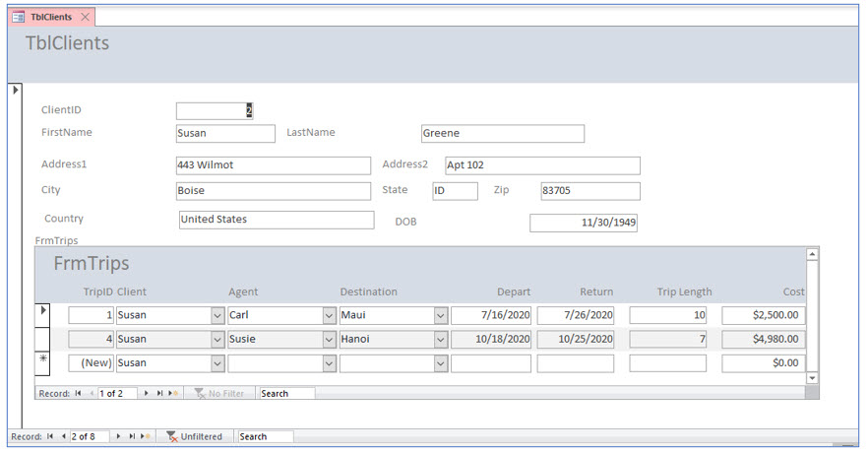Image resolution: width=868 pixels, height=453 pixels.
Task: Go to next record in main form navigator
Action: (x=118, y=436)
